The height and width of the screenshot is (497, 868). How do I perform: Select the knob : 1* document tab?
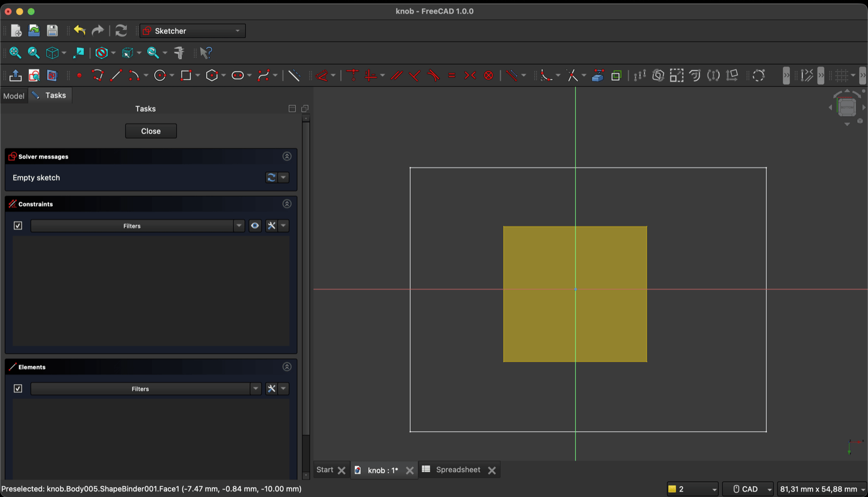[383, 470]
